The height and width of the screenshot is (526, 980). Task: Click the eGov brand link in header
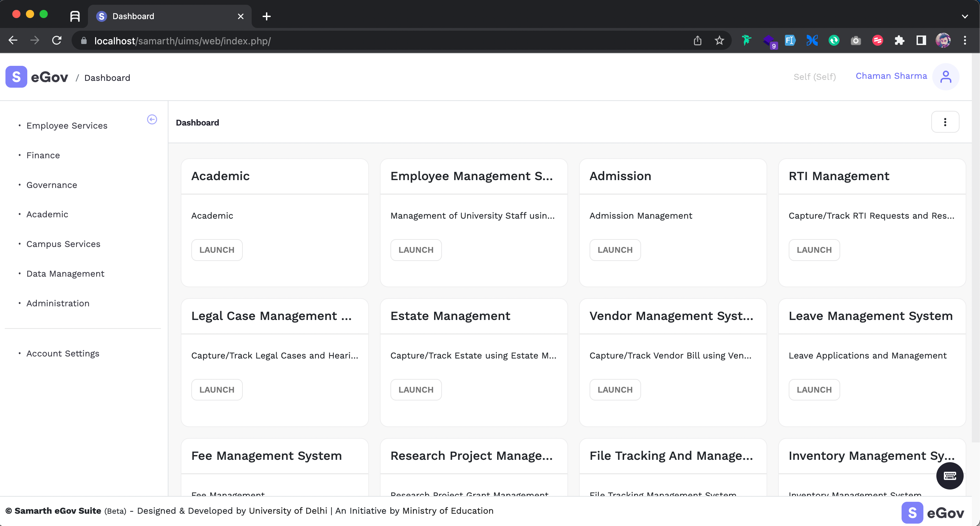(x=49, y=77)
